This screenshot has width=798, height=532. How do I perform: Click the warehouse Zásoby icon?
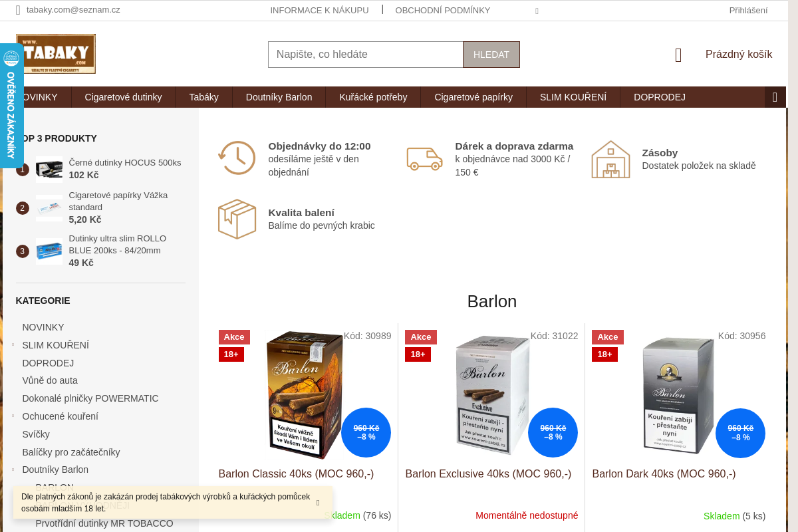tap(610, 159)
